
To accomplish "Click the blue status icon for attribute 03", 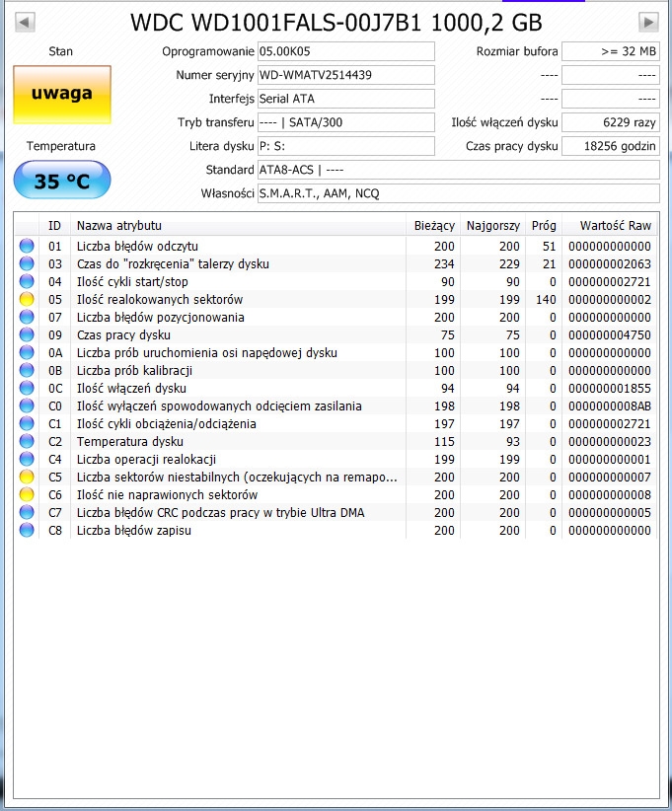I will click(x=27, y=263).
